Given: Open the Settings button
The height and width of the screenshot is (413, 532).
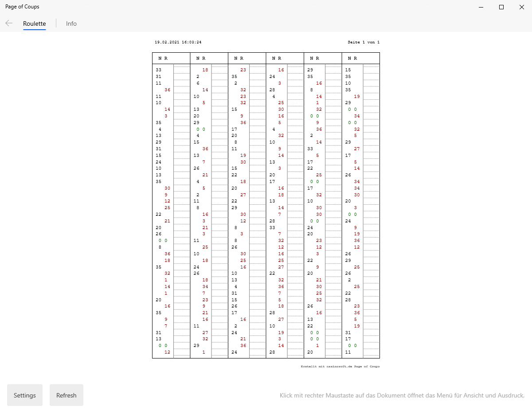Looking at the screenshot, I should [25, 395].
